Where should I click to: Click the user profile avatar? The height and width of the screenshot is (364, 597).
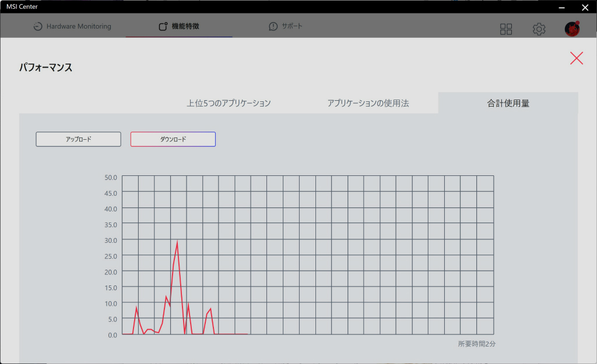click(x=572, y=29)
